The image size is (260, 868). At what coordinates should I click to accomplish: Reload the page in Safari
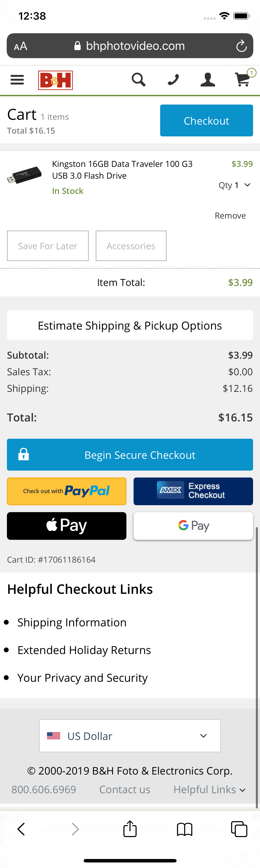tap(242, 46)
